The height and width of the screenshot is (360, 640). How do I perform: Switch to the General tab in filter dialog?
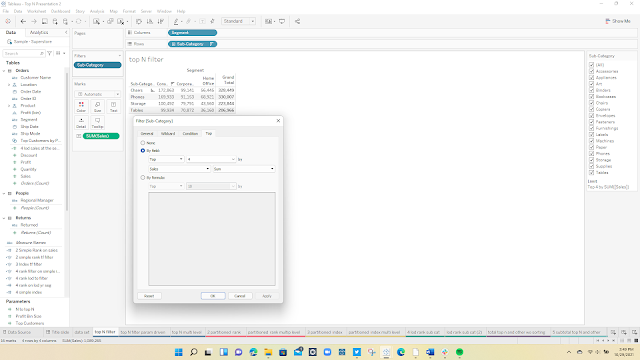[x=147, y=133]
